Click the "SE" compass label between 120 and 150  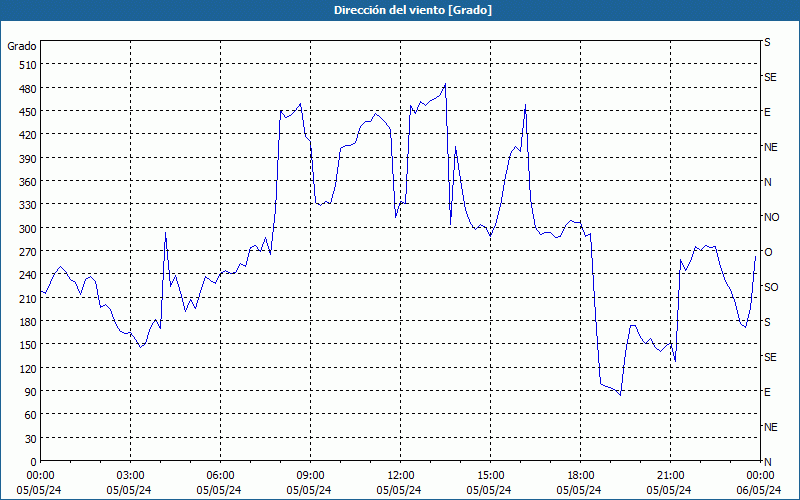[x=770, y=357]
